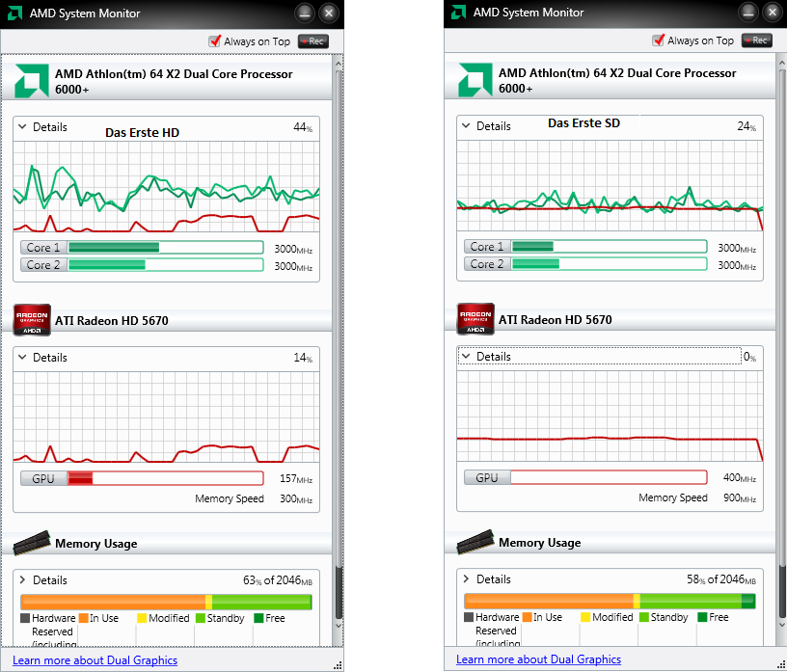This screenshot has height=672, width=787.
Task: Minimize the left AMD System Monitor window
Action: (305, 13)
